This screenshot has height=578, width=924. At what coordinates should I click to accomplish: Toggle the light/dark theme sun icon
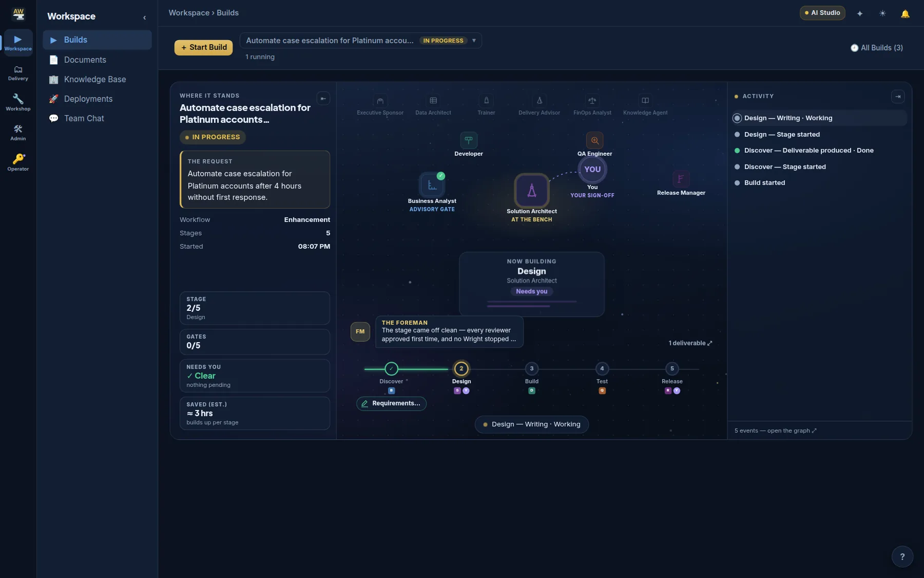pos(882,14)
